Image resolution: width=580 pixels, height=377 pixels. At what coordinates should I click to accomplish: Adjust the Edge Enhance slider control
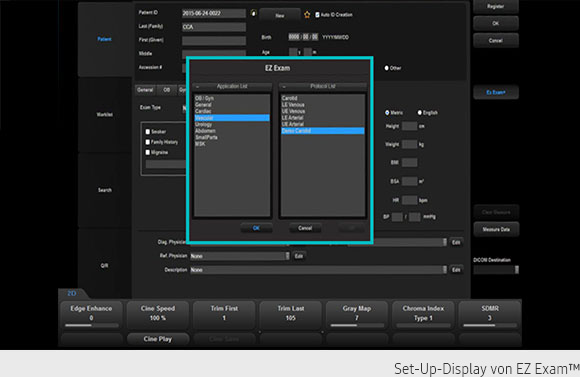91,325
